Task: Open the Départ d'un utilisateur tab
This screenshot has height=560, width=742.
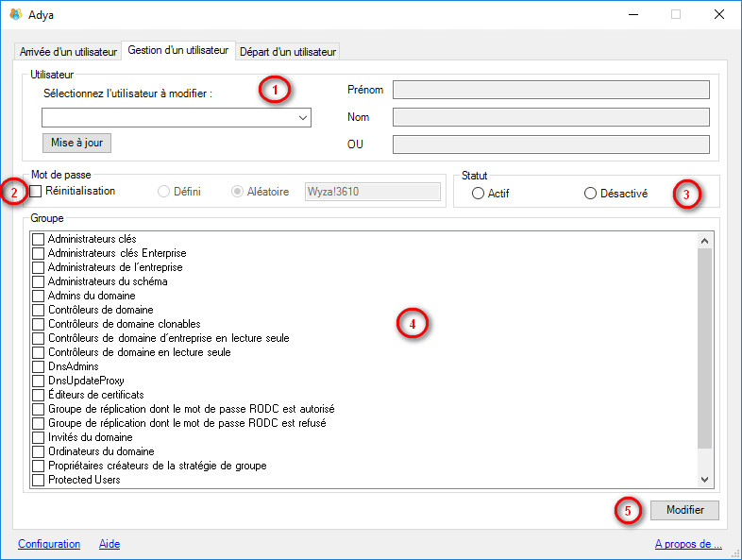Action: coord(288,51)
